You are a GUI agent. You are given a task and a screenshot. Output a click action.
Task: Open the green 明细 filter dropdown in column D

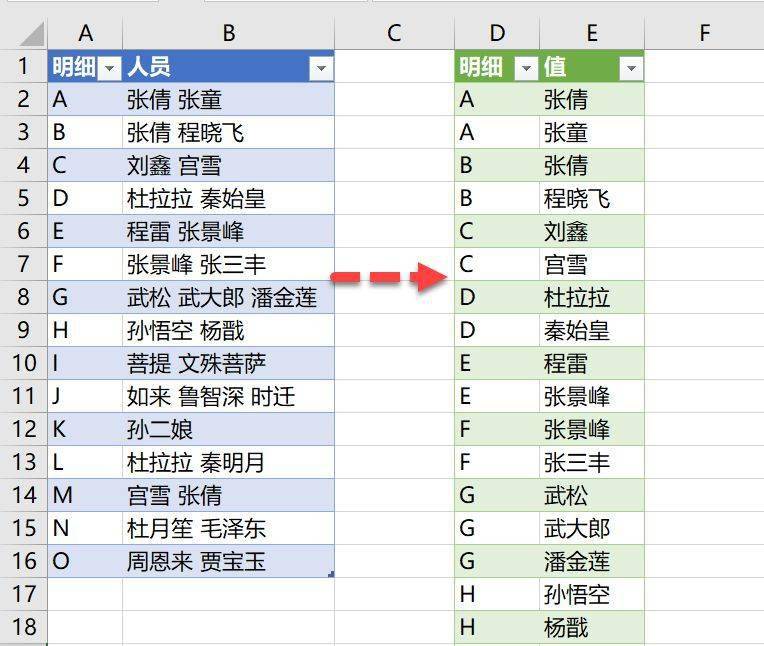click(526, 68)
